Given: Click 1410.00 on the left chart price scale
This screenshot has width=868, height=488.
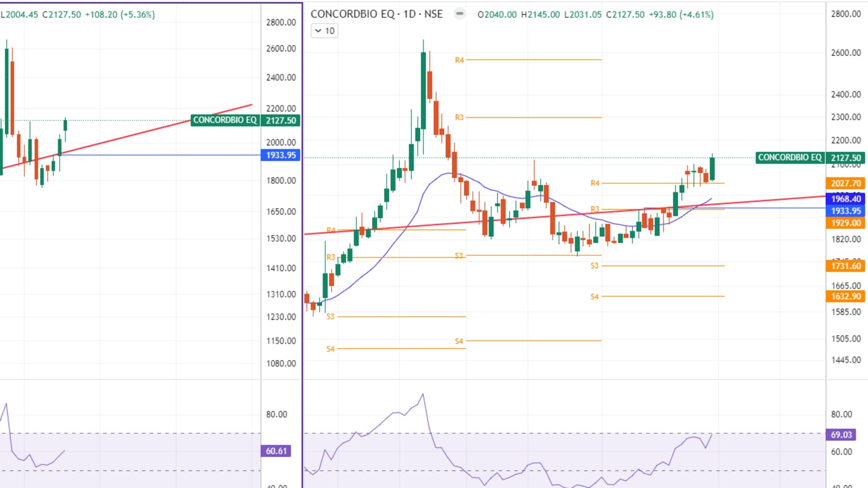Looking at the screenshot, I should click(x=281, y=268).
